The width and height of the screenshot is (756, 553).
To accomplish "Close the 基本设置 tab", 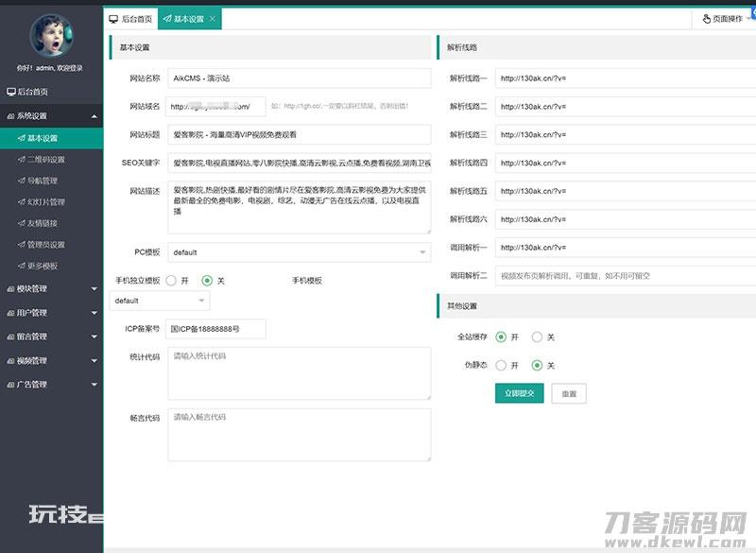I will [213, 19].
